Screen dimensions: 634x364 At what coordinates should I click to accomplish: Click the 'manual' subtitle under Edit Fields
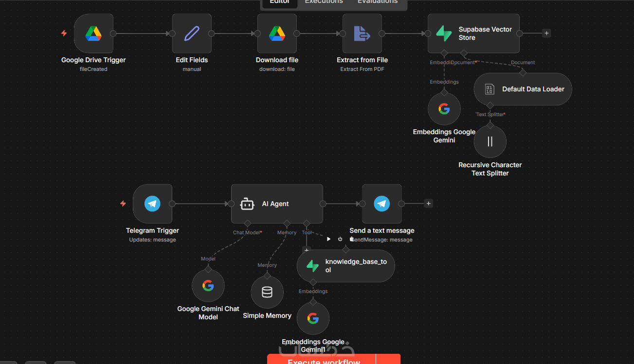192,69
